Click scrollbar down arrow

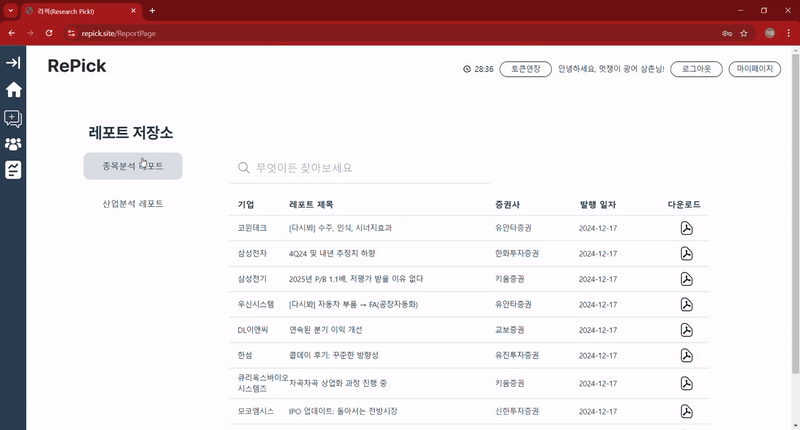coord(795,425)
